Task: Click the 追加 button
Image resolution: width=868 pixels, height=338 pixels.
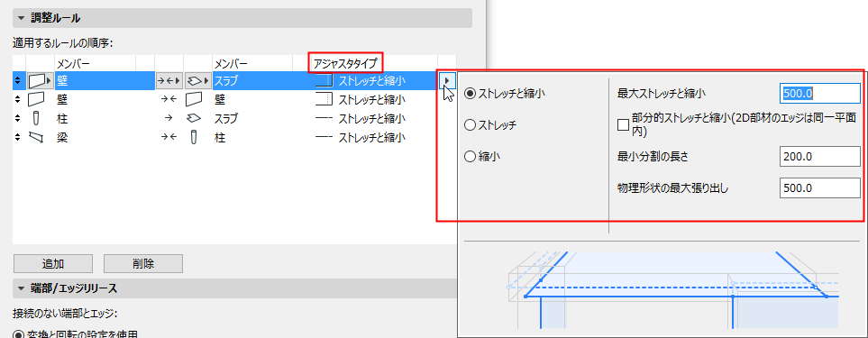Action: tap(52, 264)
